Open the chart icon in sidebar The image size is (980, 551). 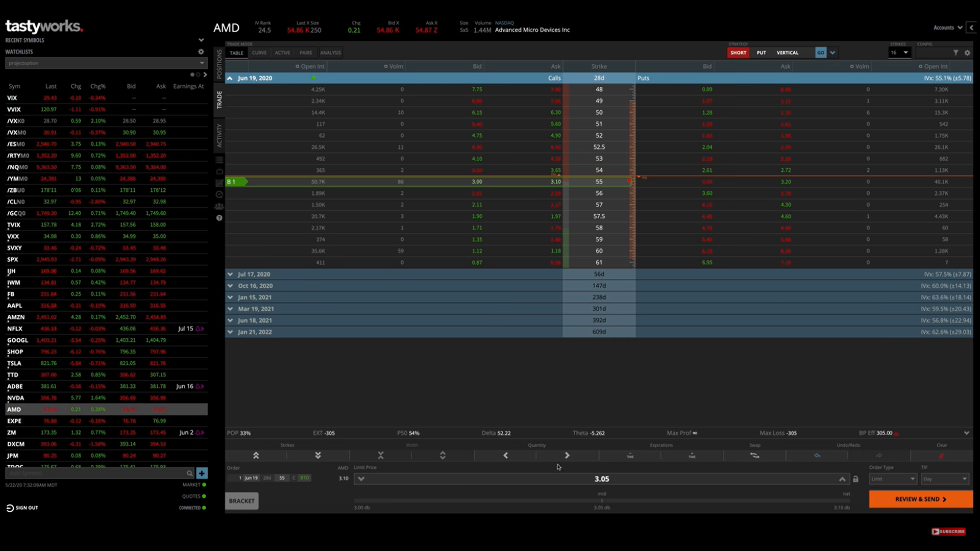tap(219, 183)
